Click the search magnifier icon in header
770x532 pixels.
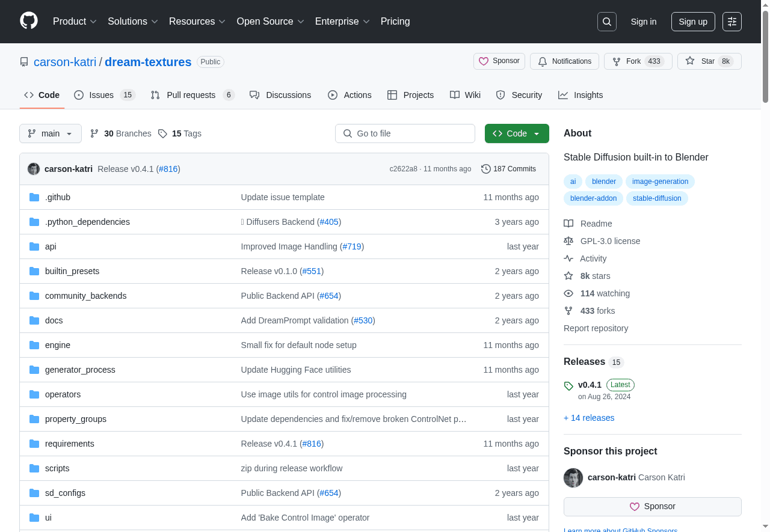607,22
